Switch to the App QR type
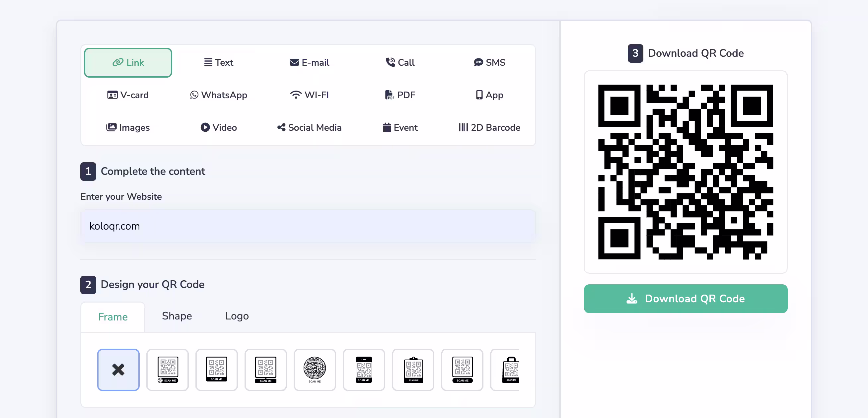This screenshot has width=868, height=418. [x=489, y=95]
